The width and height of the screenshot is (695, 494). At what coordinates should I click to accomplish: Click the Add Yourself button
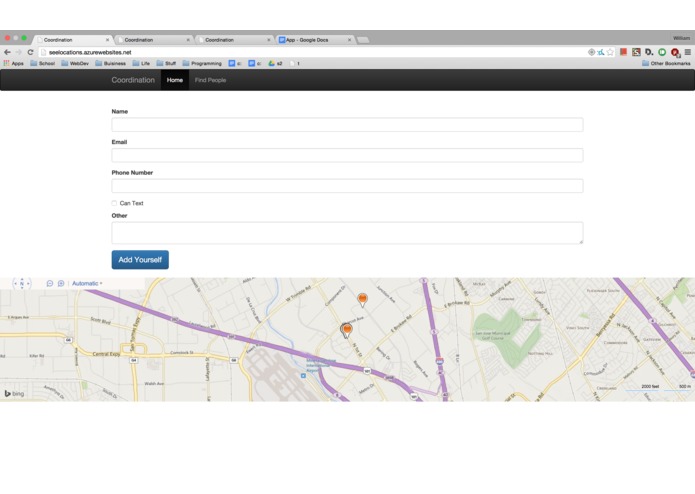pos(140,260)
